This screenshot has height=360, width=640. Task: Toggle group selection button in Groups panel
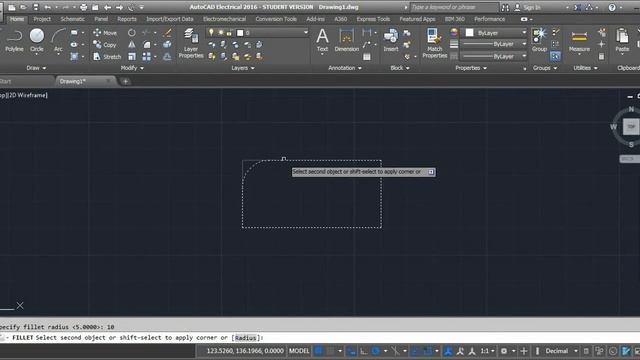pyautogui.click(x=555, y=56)
